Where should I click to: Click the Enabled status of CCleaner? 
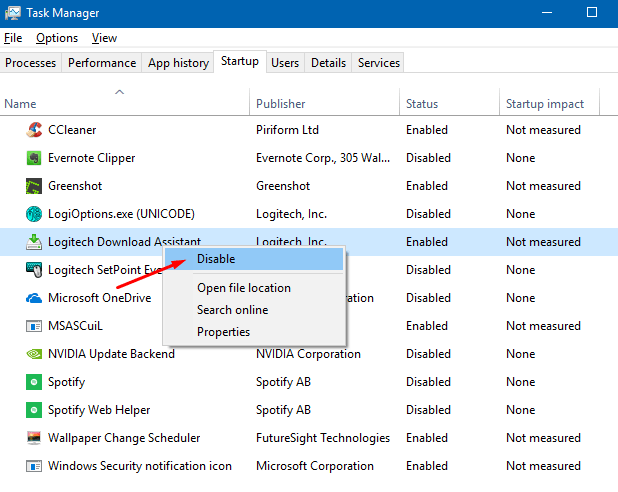(x=427, y=130)
